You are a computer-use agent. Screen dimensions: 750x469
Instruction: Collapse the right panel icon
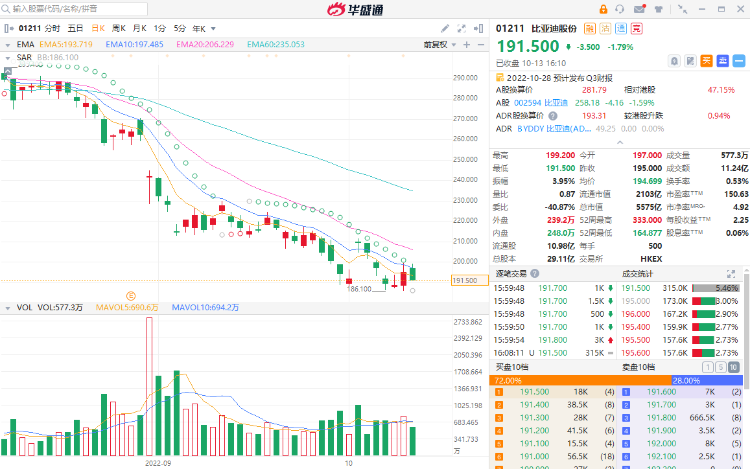478,29
